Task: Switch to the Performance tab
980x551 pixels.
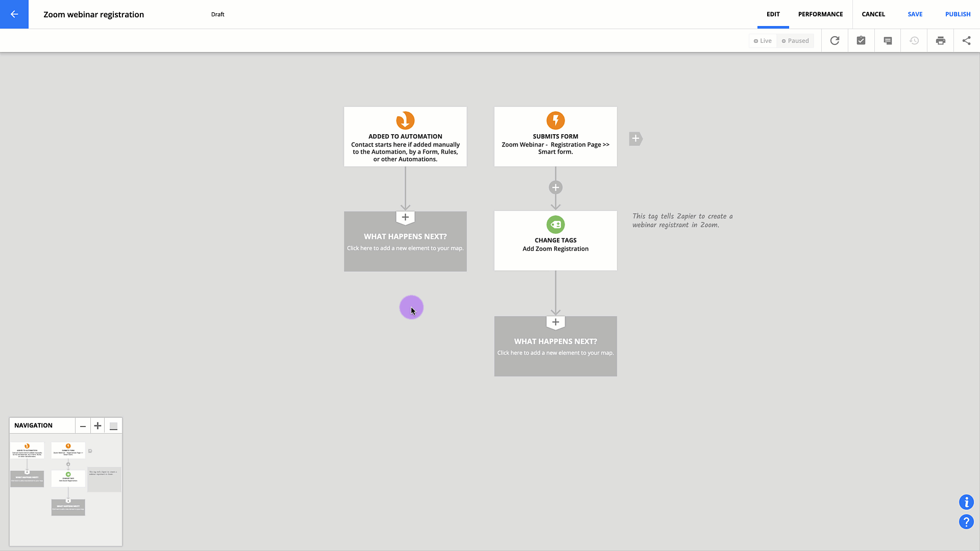Action: pos(820,14)
